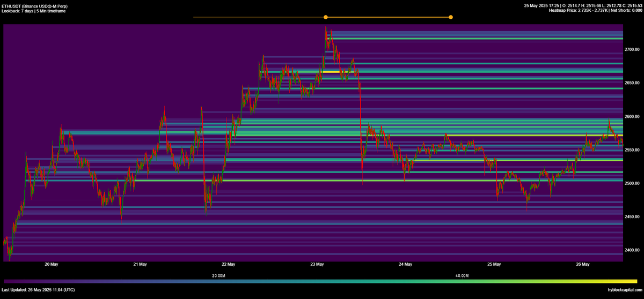
Task: Click the 20 May date axis label
Action: (51, 264)
